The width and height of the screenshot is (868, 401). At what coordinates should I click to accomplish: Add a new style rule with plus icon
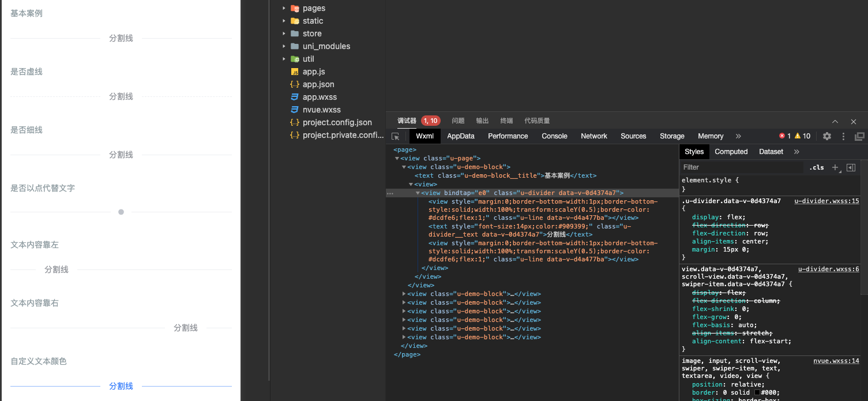[x=835, y=167]
